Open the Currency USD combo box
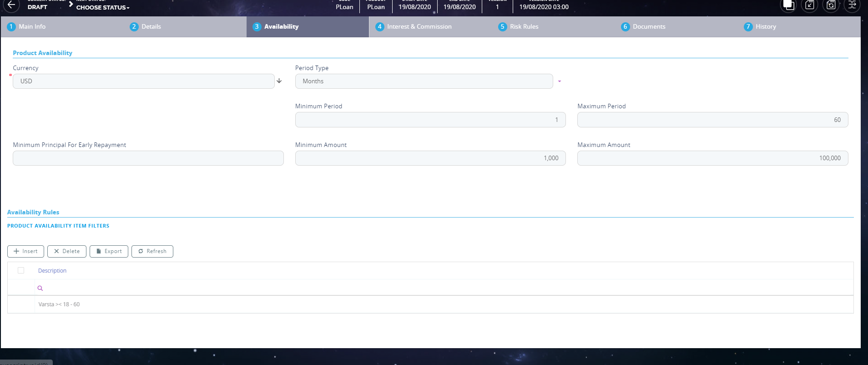 coord(143,81)
